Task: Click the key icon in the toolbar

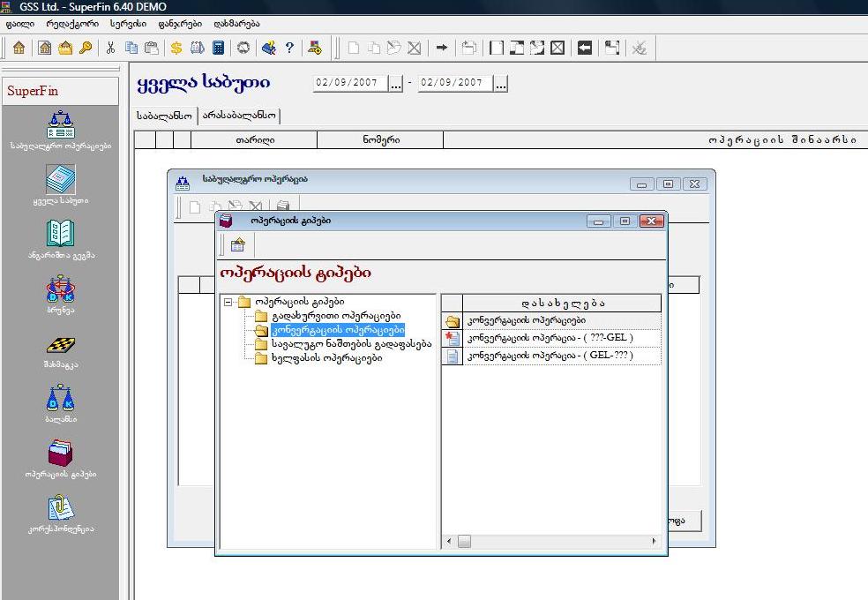Action: point(86,48)
